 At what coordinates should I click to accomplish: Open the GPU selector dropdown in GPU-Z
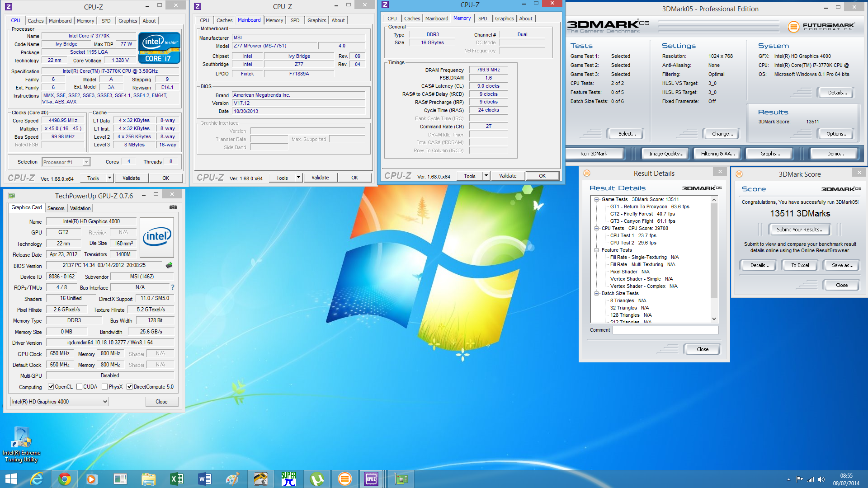tap(60, 401)
